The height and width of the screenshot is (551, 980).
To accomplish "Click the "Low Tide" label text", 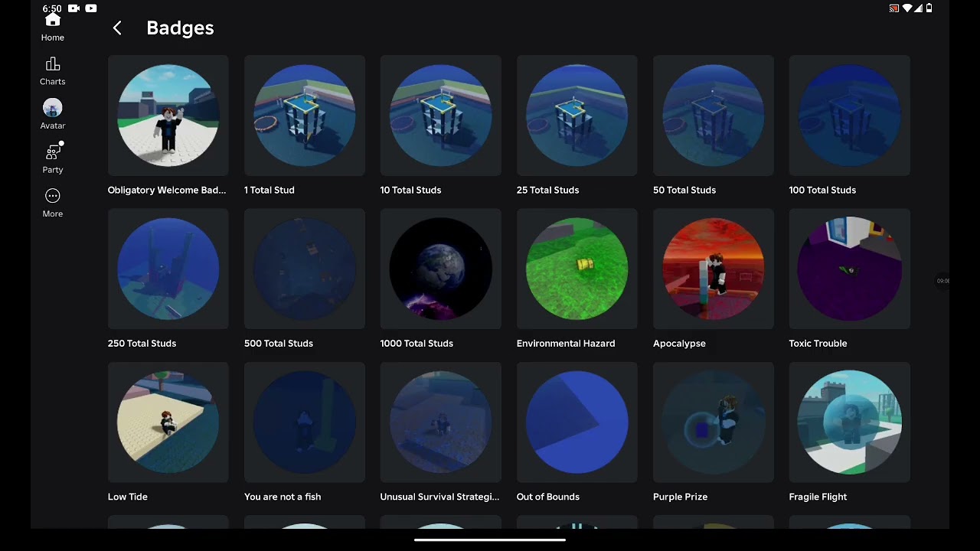I will click(128, 497).
